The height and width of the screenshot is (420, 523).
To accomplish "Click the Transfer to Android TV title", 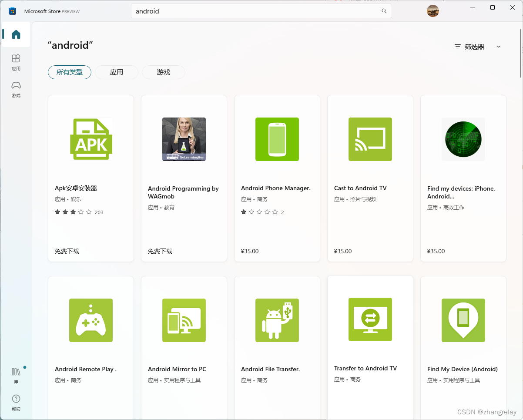I will click(x=365, y=369).
